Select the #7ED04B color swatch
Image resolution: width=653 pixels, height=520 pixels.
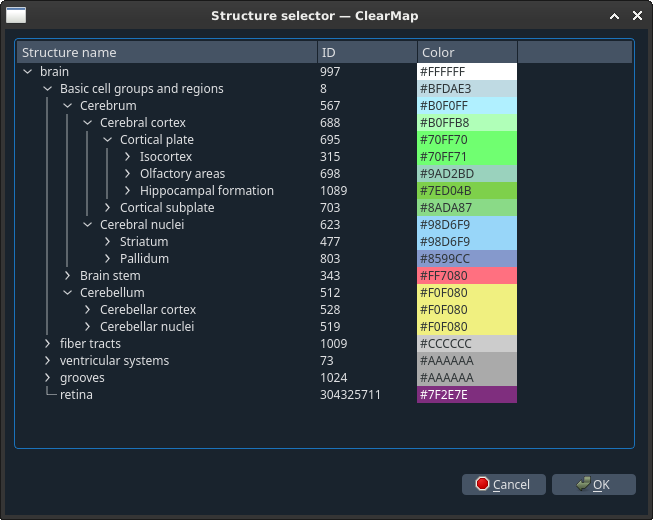coord(467,191)
